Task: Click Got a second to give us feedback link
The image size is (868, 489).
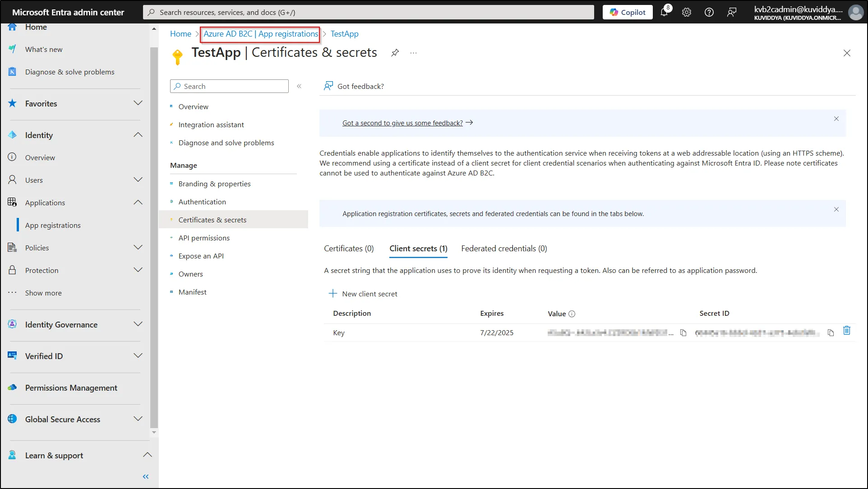Action: pos(403,122)
